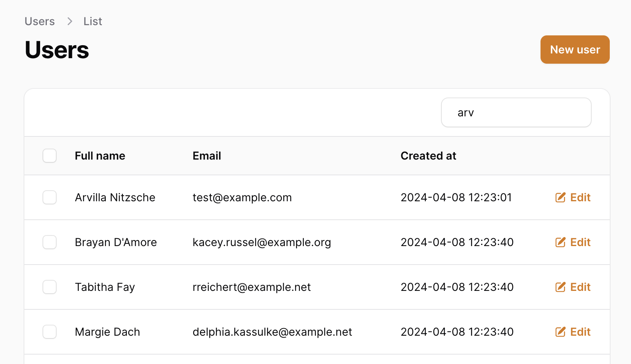Create a new user with New user button

point(575,50)
